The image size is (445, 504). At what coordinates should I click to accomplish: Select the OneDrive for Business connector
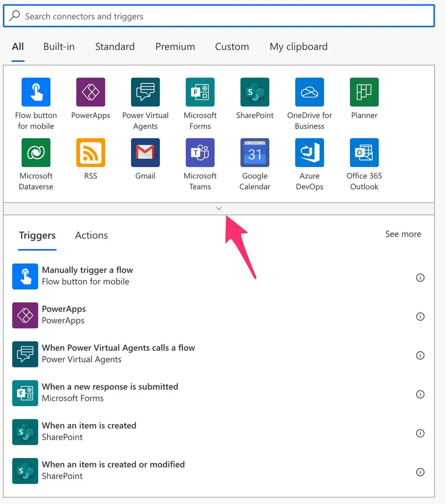click(310, 92)
